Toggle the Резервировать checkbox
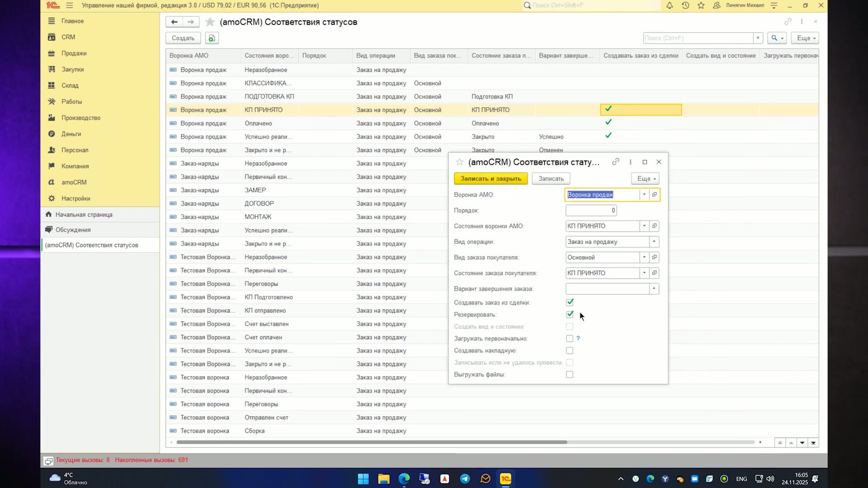 coord(570,314)
